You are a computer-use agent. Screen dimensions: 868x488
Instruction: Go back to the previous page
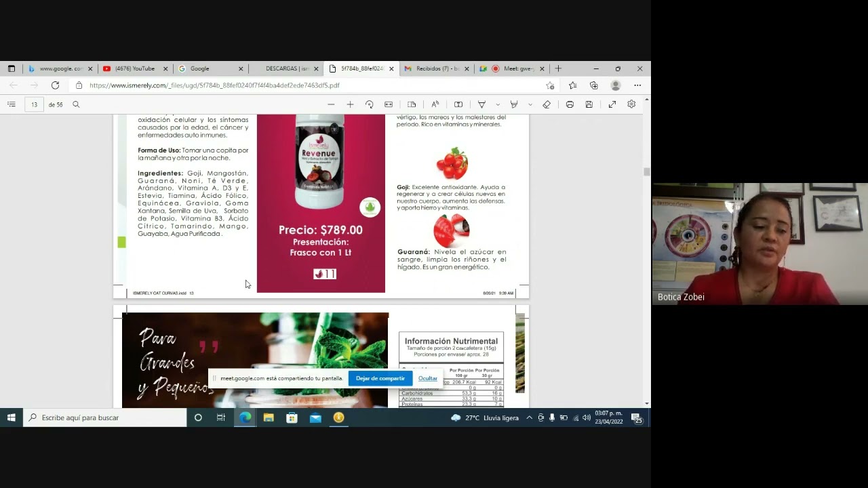pyautogui.click(x=14, y=85)
